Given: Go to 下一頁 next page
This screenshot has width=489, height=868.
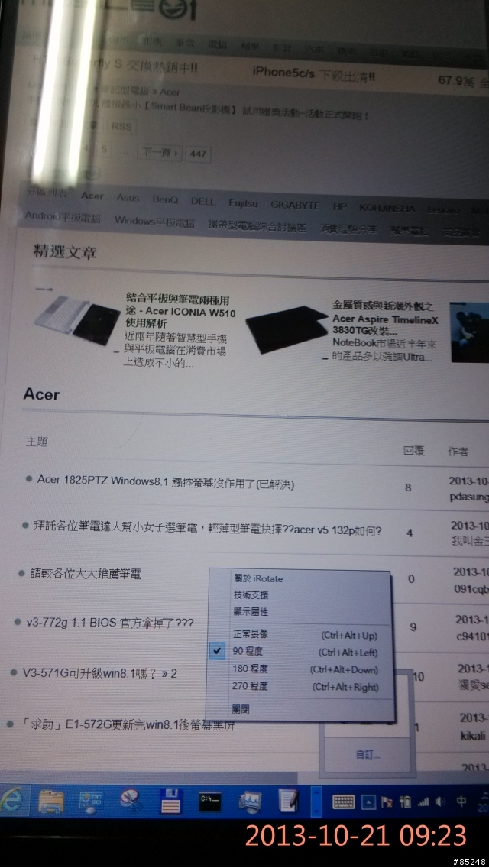Looking at the screenshot, I should 160,152.
